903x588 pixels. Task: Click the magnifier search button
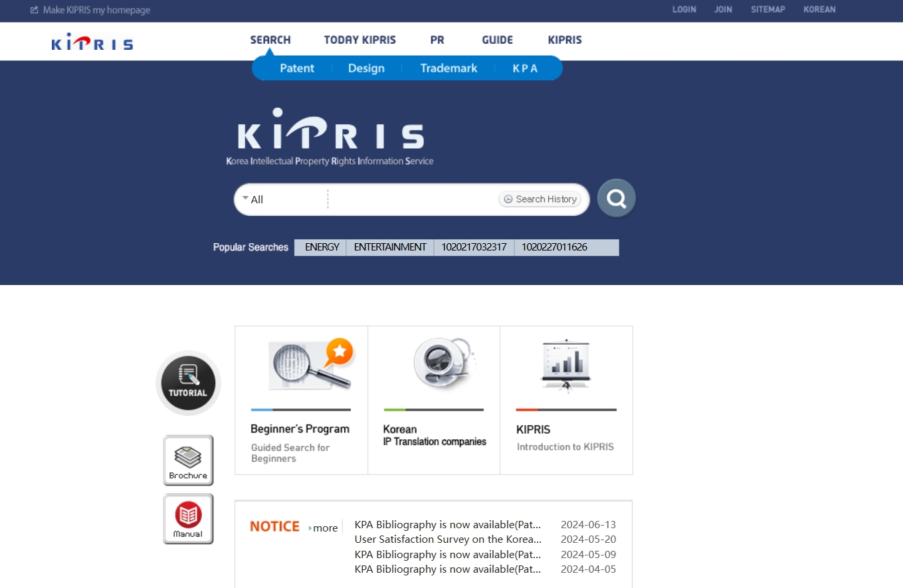tap(617, 198)
